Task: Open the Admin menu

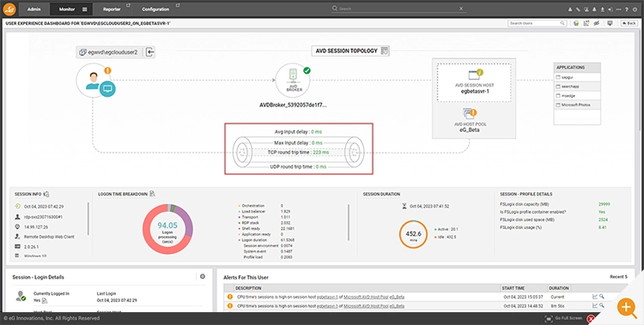Action: (33, 9)
